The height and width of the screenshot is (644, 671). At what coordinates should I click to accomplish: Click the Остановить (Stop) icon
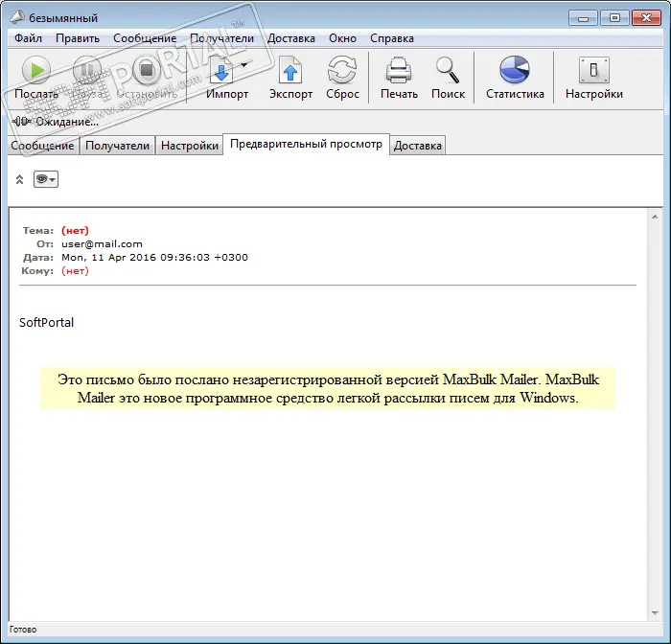tap(144, 71)
